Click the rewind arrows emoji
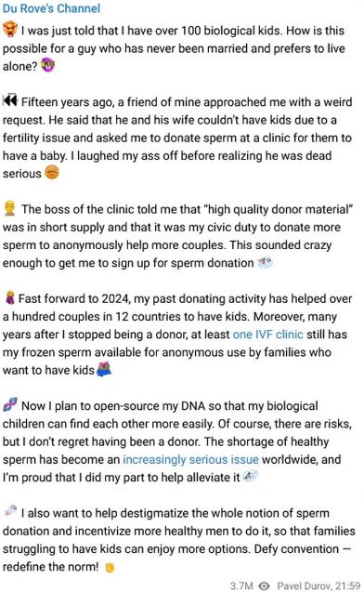The height and width of the screenshot is (592, 364). point(10,100)
